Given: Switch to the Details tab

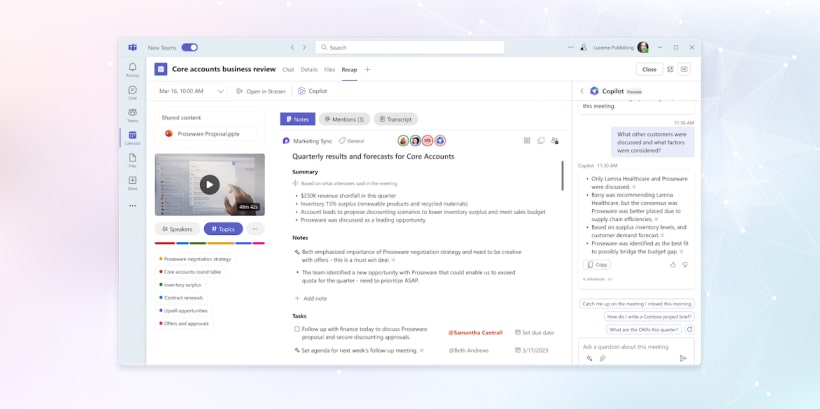Looking at the screenshot, I should [x=309, y=70].
